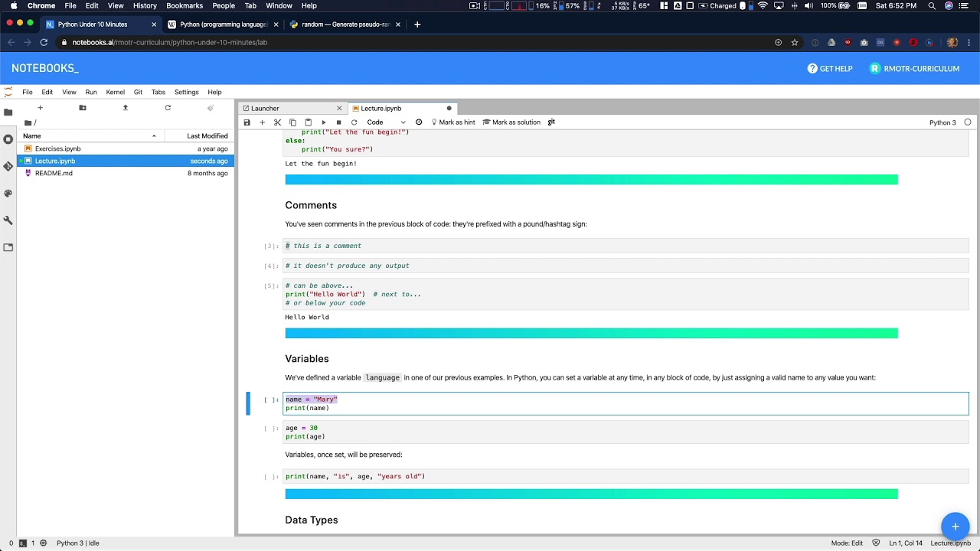Image resolution: width=980 pixels, height=551 pixels.
Task: Close the Launcher tab
Action: point(339,109)
